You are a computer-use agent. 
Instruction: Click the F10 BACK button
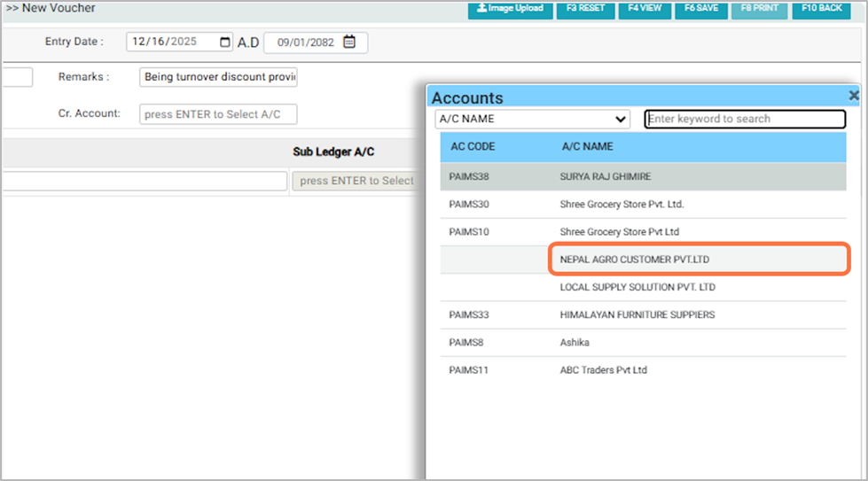(822, 9)
